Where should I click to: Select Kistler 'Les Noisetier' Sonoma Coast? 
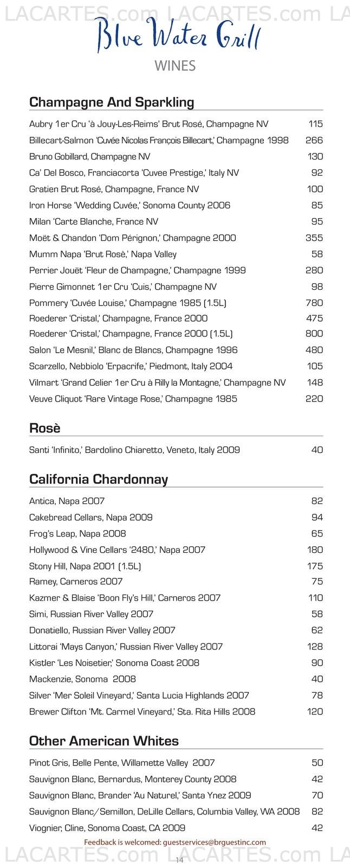pos(176,662)
